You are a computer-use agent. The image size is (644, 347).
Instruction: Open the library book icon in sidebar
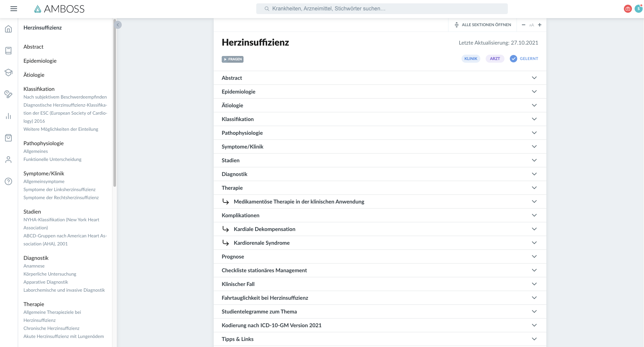(8, 51)
